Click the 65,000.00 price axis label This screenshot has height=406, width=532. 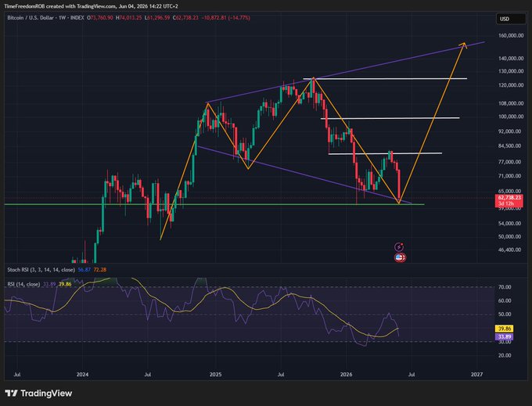(x=509, y=191)
